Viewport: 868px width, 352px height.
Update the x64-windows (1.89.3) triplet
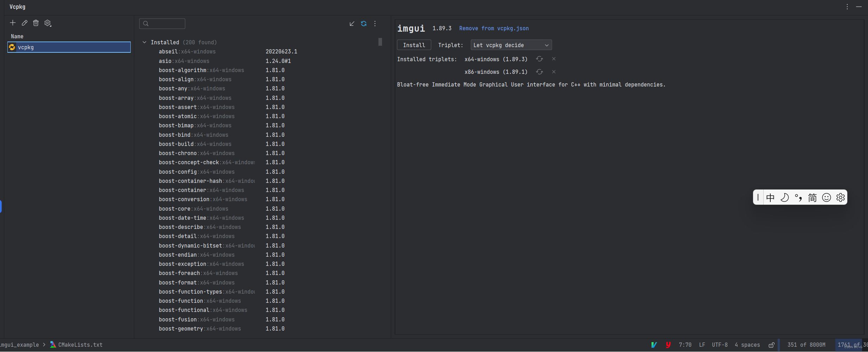coord(539,59)
